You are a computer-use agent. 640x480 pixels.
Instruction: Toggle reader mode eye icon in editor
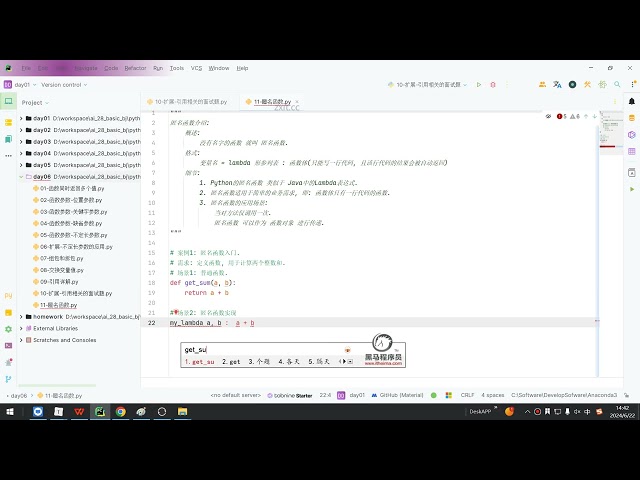[x=548, y=116]
